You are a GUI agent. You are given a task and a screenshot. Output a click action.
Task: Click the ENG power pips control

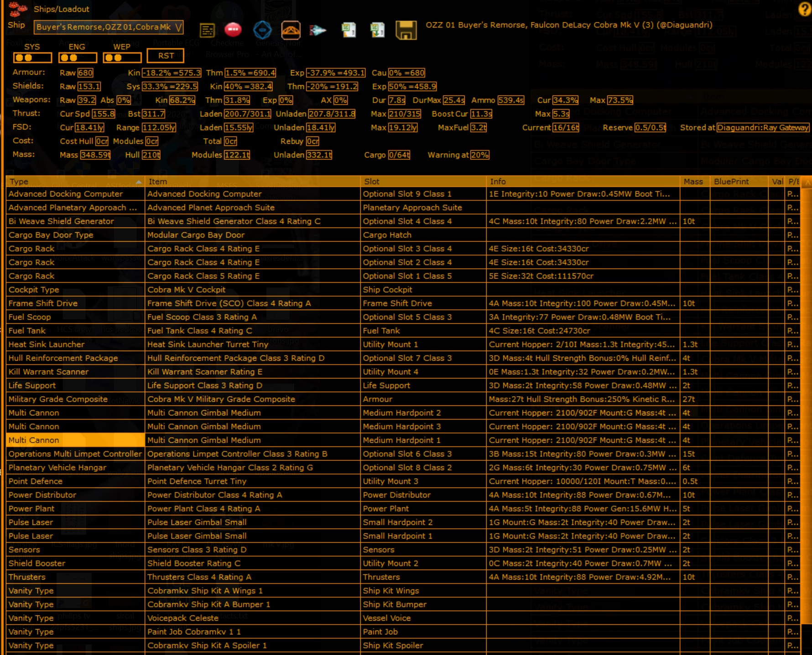point(78,57)
